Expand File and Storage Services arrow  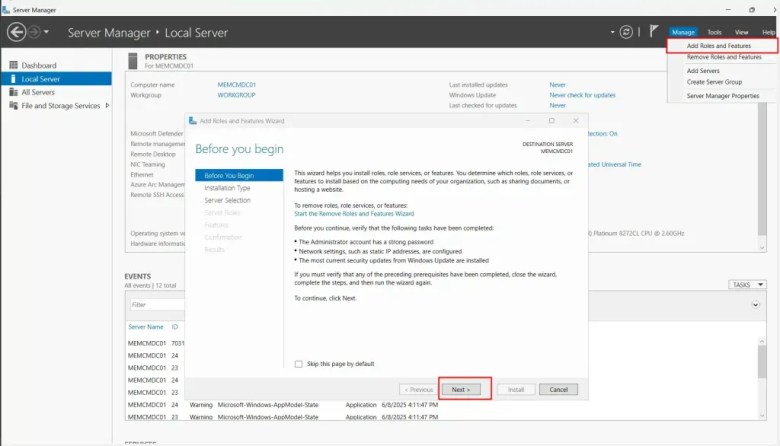pyautogui.click(x=107, y=105)
